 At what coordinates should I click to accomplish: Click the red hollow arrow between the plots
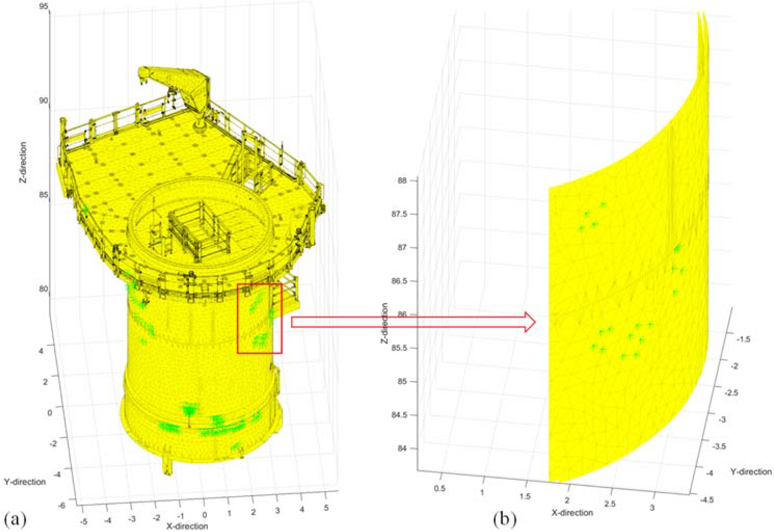[413, 322]
